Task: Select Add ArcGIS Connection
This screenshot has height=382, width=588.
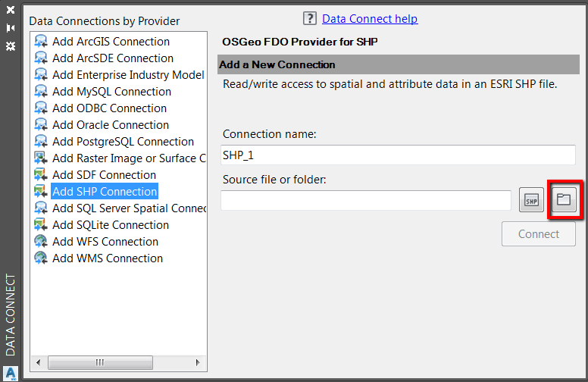Action: (x=111, y=42)
